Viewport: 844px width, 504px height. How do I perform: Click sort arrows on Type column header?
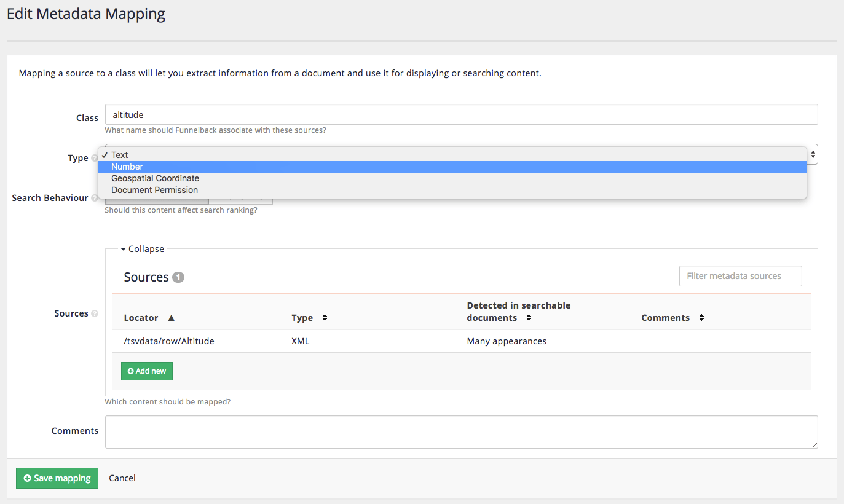[x=325, y=318]
